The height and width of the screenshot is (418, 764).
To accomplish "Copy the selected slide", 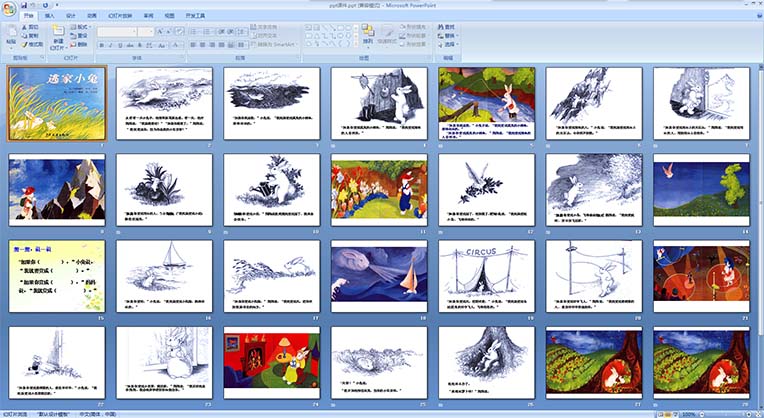I will [x=30, y=36].
